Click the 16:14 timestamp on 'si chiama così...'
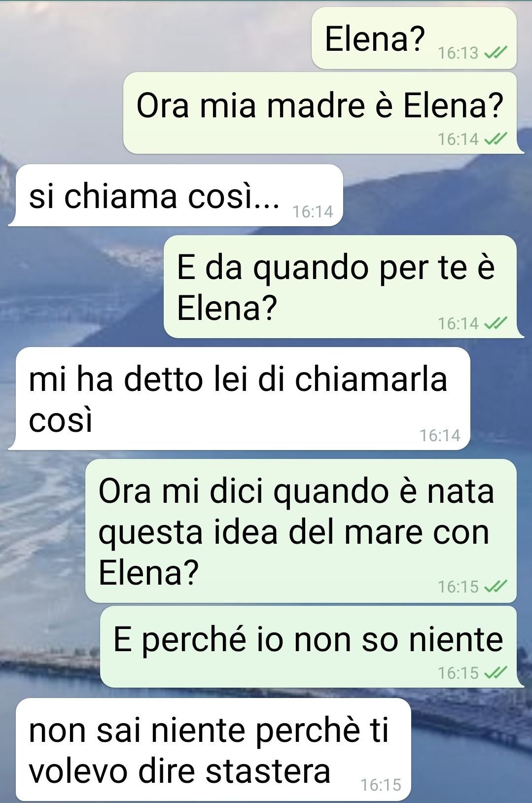This screenshot has width=532, height=803. click(x=313, y=211)
